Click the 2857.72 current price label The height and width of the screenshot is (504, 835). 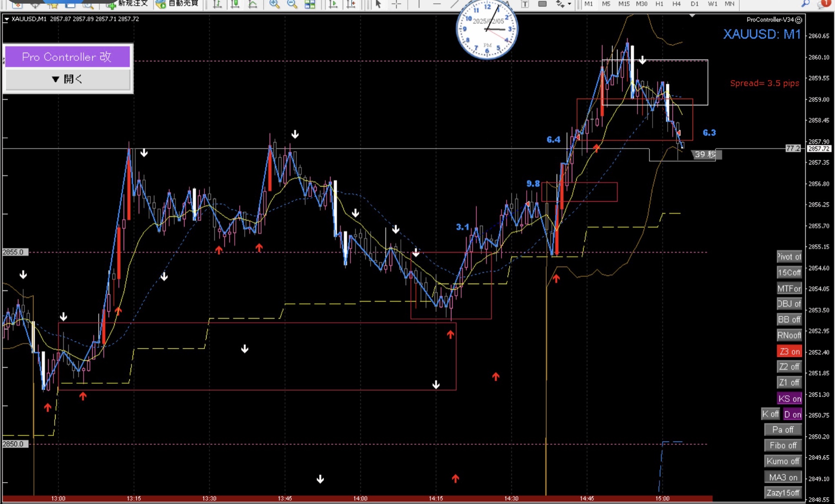819,149
